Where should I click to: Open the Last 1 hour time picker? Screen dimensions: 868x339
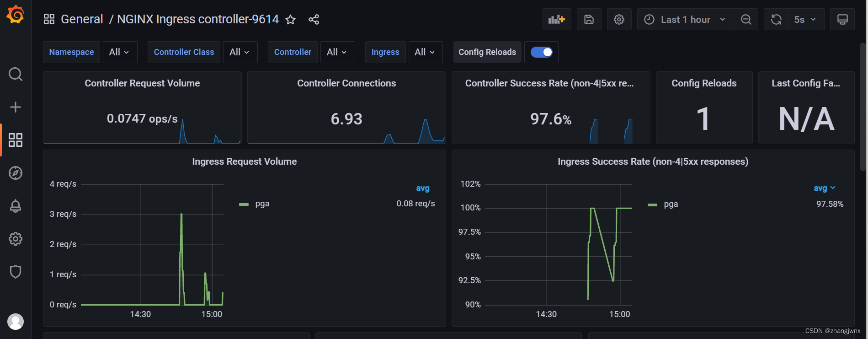(x=685, y=19)
